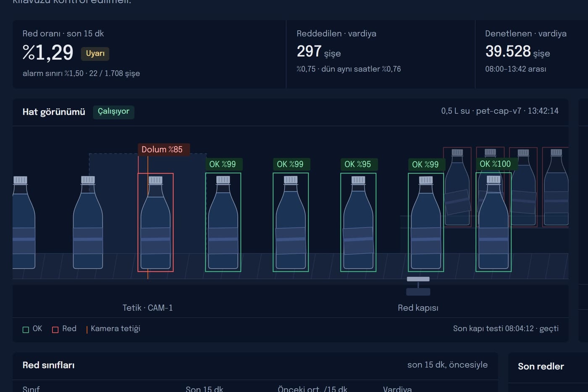This screenshot has width=588, height=392.
Task: Select Son kapı testi 08:04:12 · geçti
Action: (x=506, y=329)
